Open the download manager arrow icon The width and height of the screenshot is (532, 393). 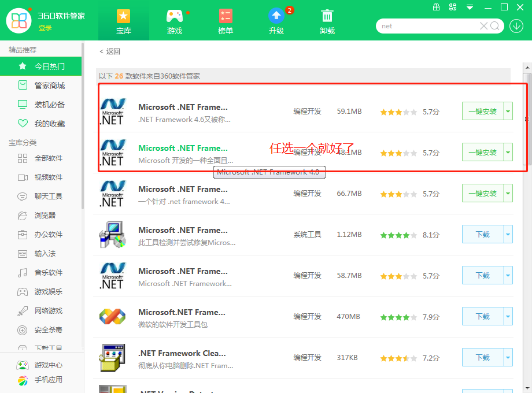coord(516,26)
